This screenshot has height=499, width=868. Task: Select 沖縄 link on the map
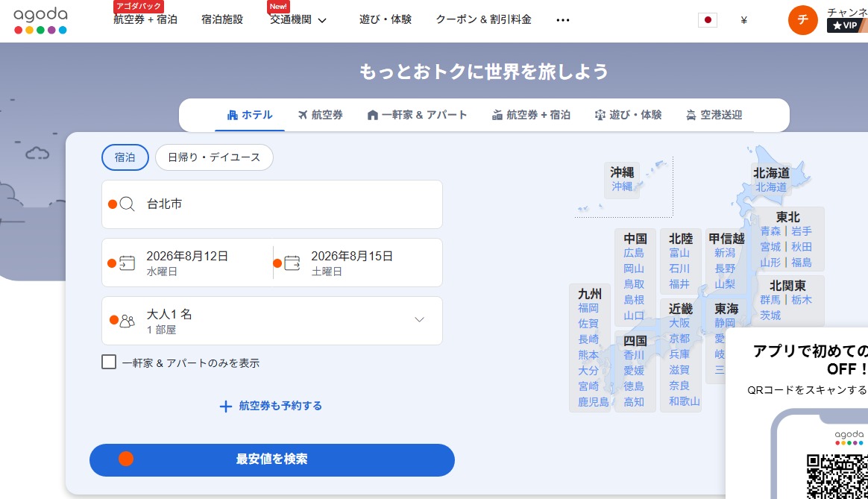pyautogui.click(x=622, y=186)
